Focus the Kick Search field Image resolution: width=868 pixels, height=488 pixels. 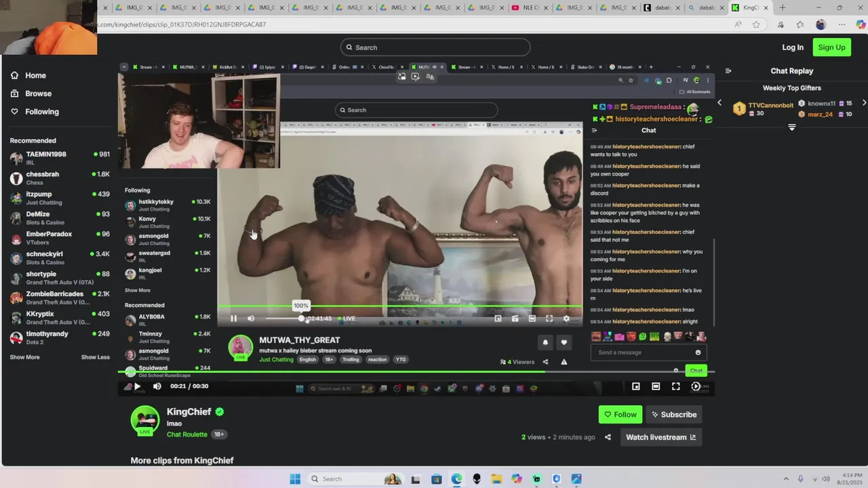[435, 47]
